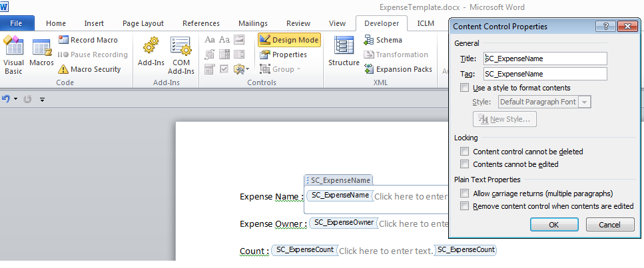Confirm dialog with OK button
Viewport: 644px width, 268px height.
[x=553, y=225]
